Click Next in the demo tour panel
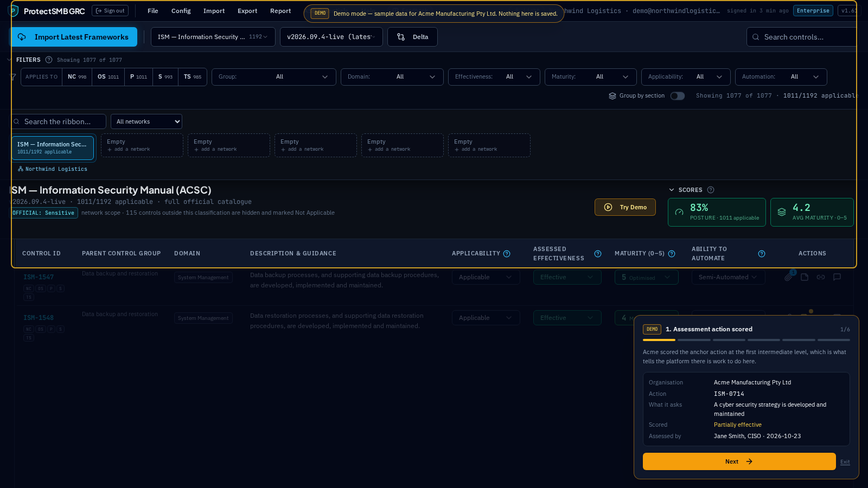This screenshot has width=868, height=488. click(x=739, y=461)
